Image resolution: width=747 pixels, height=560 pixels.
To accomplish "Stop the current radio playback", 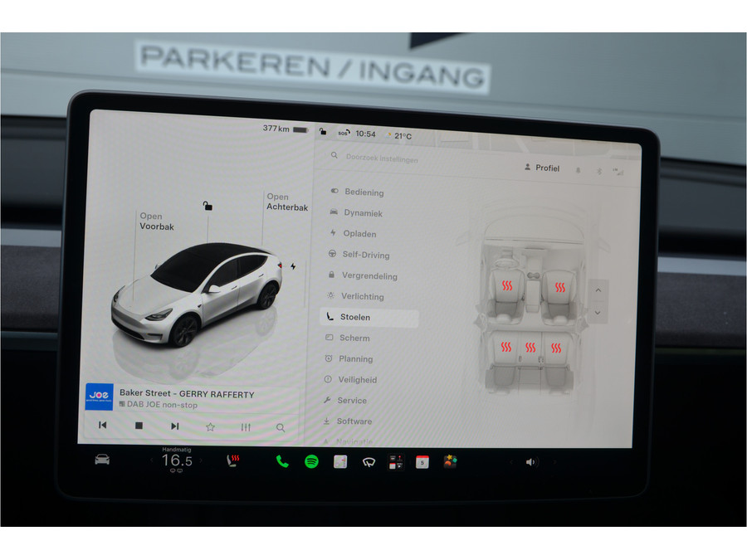I will (139, 426).
